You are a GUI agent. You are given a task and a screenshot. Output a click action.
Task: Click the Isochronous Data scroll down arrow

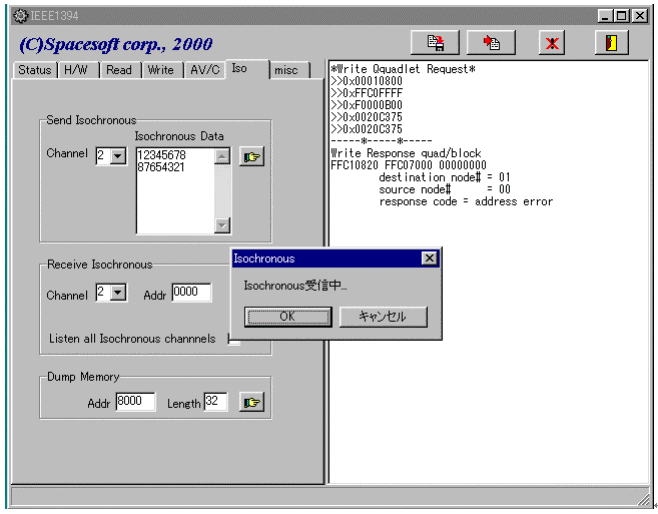pyautogui.click(x=222, y=225)
